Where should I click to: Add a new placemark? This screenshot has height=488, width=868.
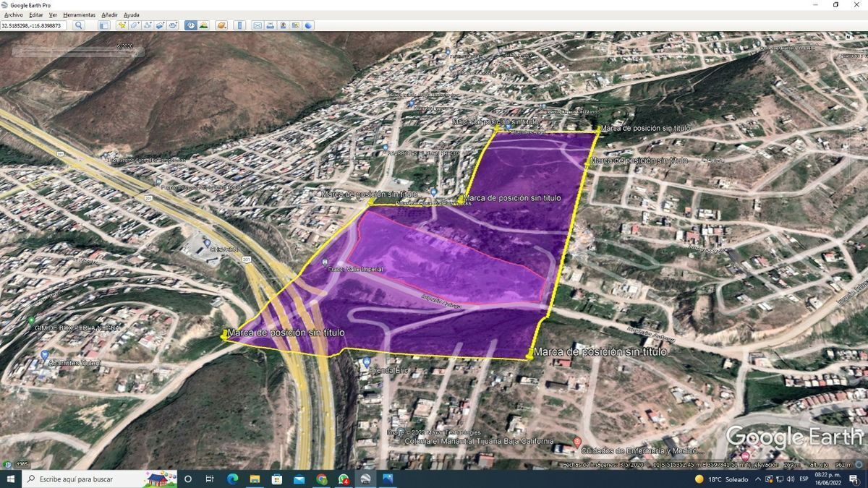(x=122, y=25)
